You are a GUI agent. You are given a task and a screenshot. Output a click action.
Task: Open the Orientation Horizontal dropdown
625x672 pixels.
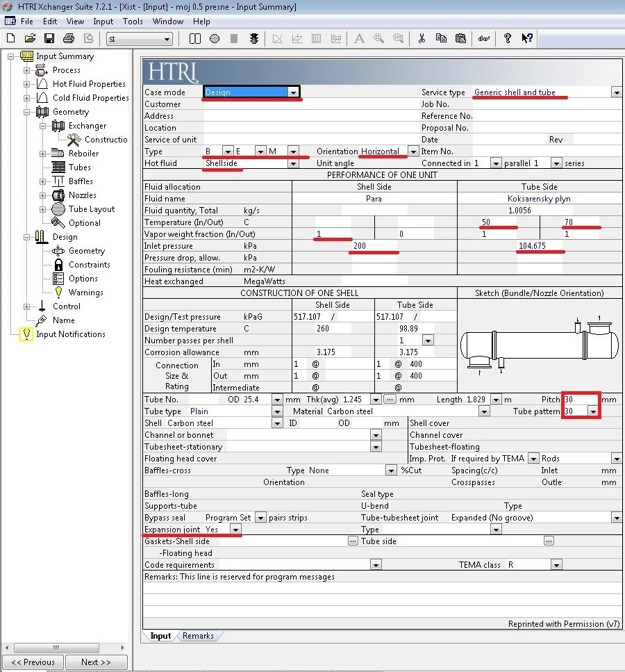tap(413, 151)
